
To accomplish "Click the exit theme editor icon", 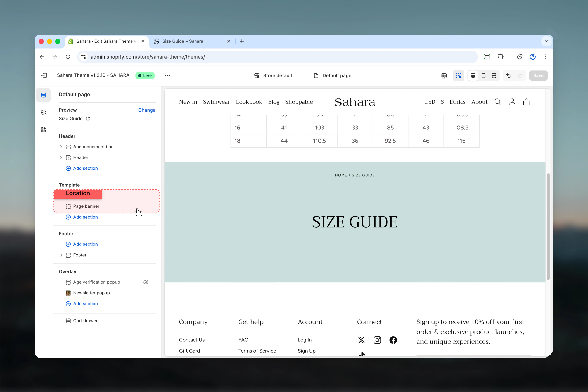I will 44,75.
